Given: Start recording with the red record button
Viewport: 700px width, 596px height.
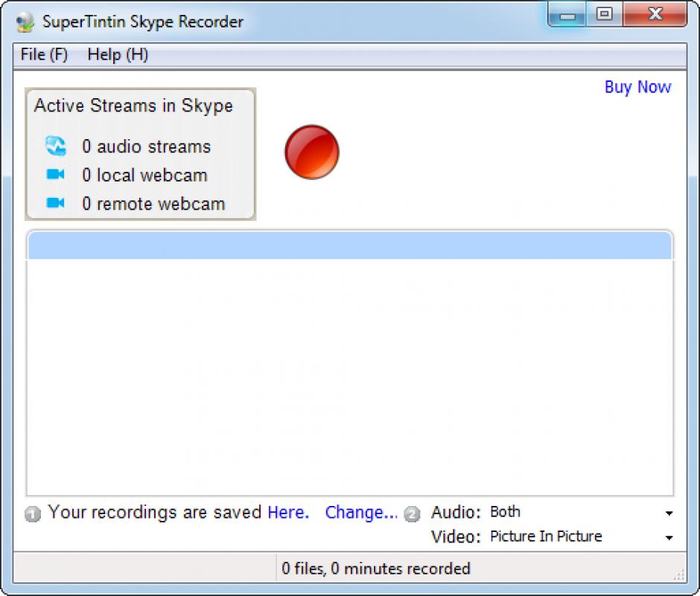Looking at the screenshot, I should click(x=311, y=152).
